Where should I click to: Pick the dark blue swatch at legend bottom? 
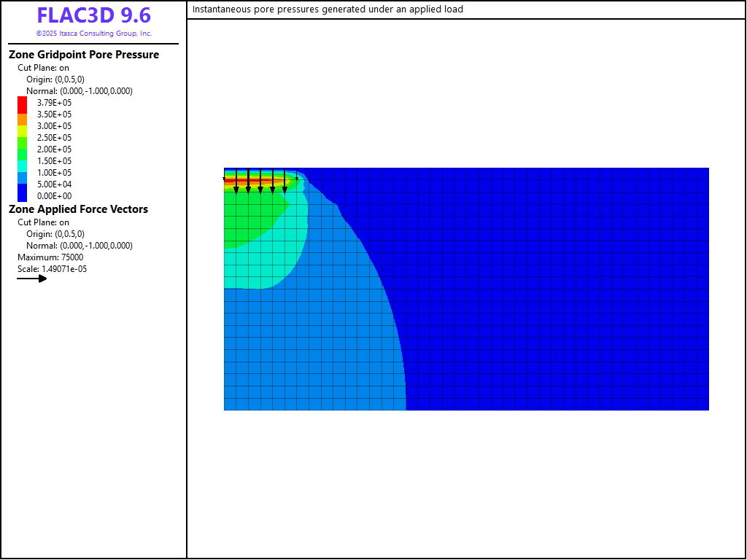[x=22, y=192]
